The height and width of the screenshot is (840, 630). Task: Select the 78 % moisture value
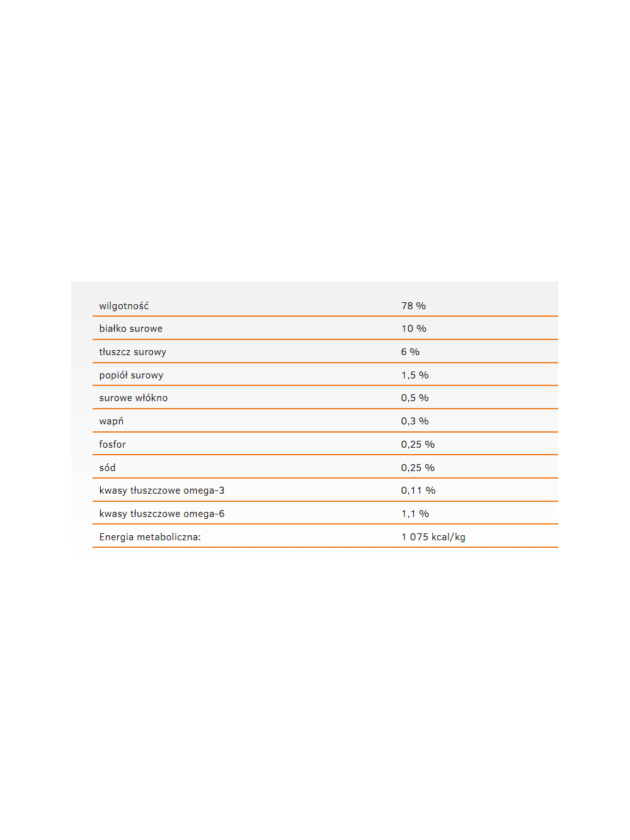pyautogui.click(x=413, y=306)
